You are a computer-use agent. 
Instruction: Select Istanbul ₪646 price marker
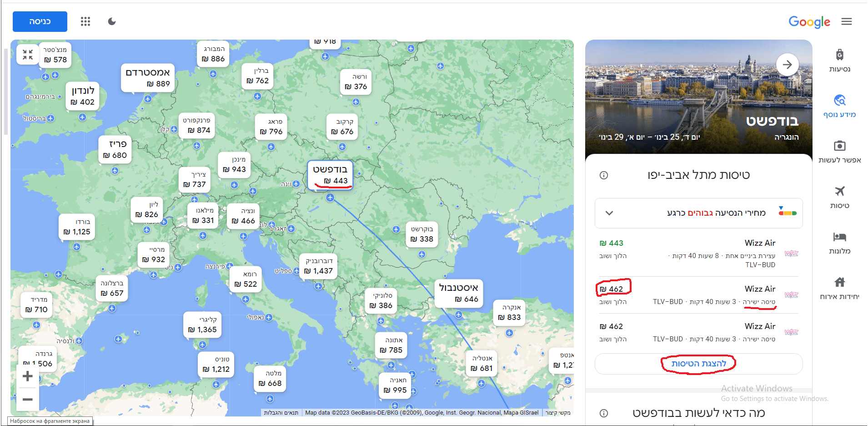click(x=458, y=293)
